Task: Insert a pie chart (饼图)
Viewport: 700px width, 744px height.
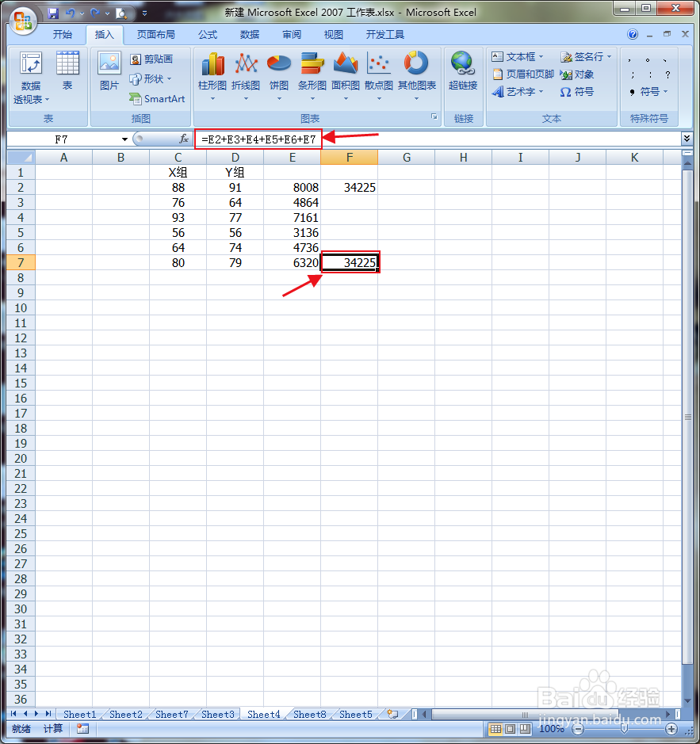Action: click(279, 77)
